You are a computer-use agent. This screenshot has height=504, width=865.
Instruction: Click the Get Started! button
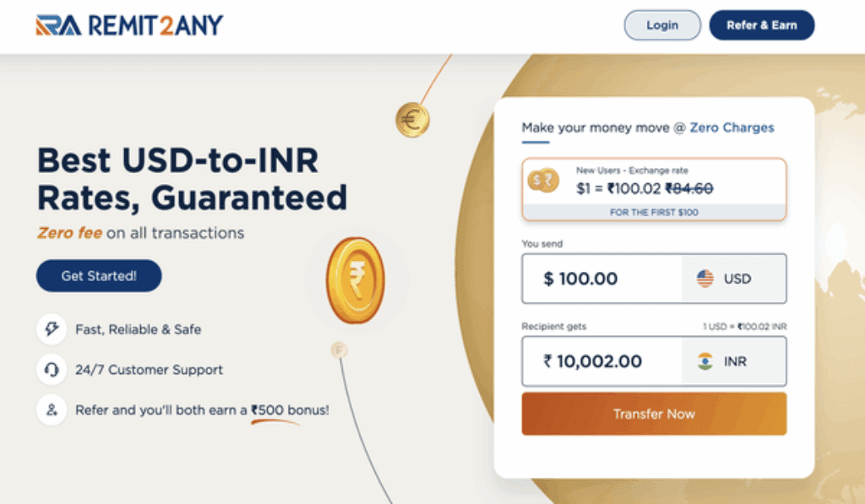pyautogui.click(x=99, y=276)
